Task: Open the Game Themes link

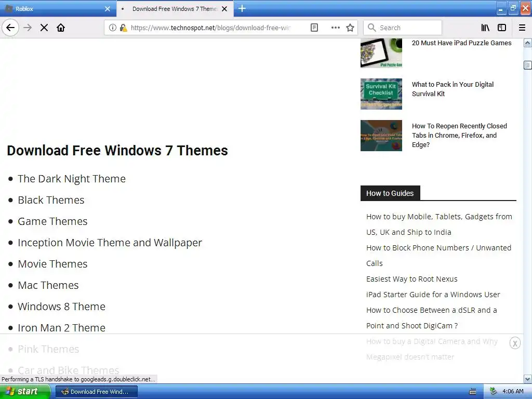Action: (x=52, y=221)
